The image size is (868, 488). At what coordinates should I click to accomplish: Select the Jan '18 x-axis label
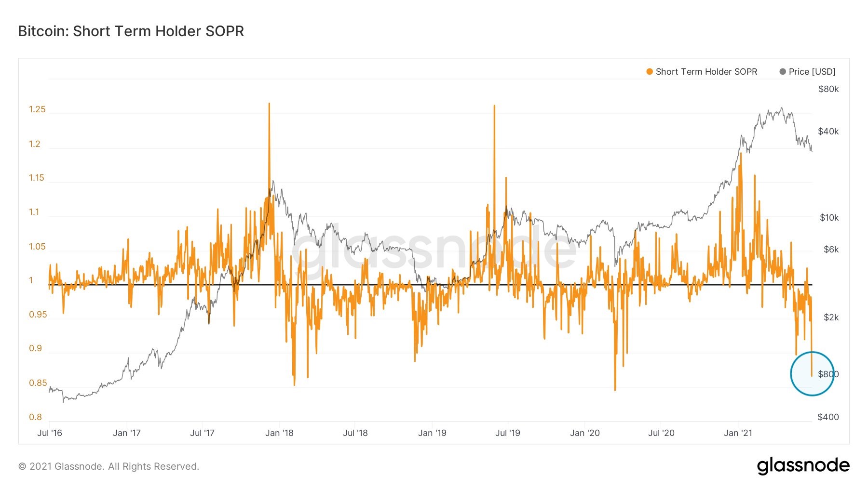[x=279, y=433]
